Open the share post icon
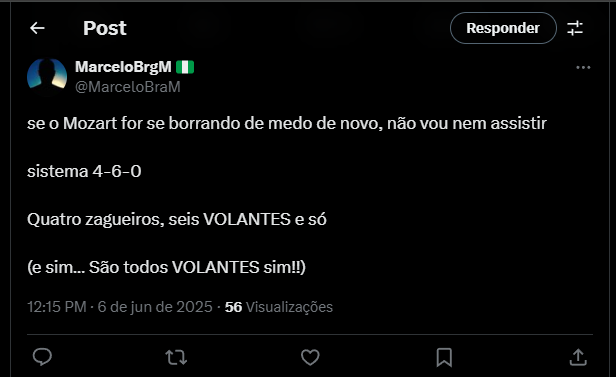 [578, 357]
